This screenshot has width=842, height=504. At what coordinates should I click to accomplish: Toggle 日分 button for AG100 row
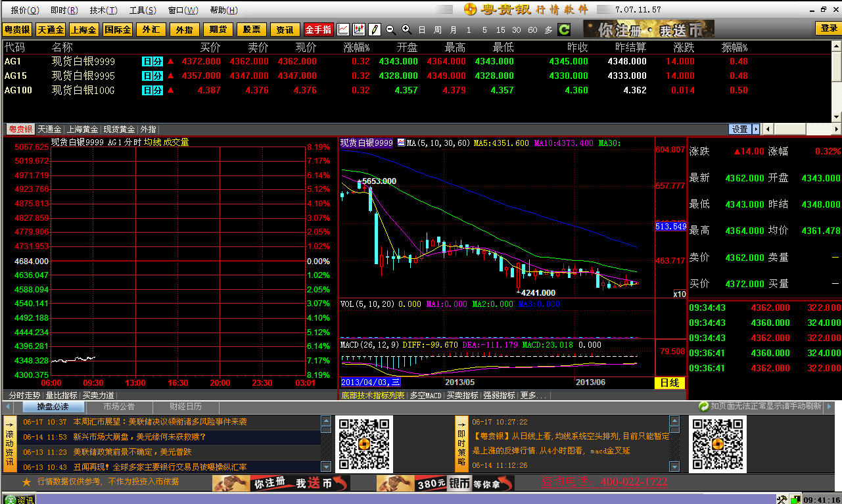pos(152,90)
